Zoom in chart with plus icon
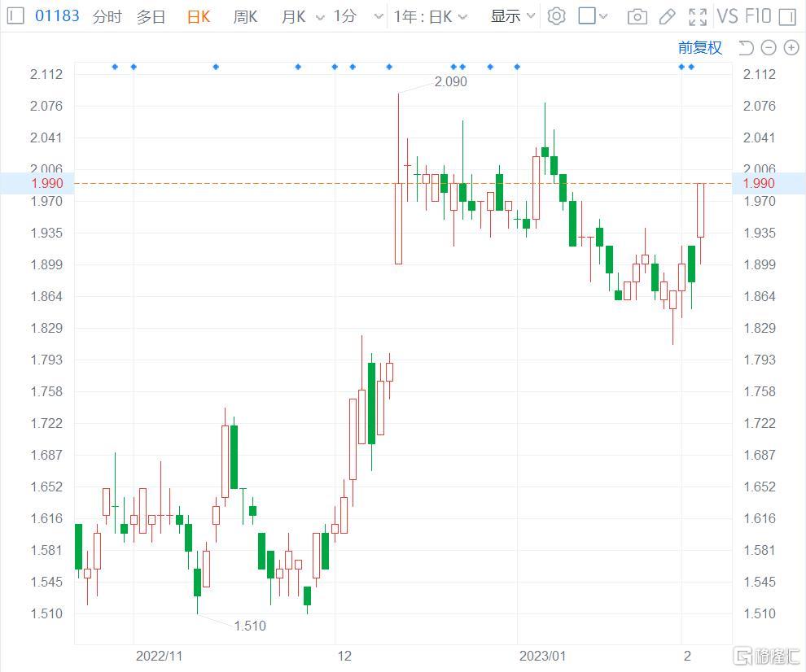The width and height of the screenshot is (806, 672). [791, 48]
